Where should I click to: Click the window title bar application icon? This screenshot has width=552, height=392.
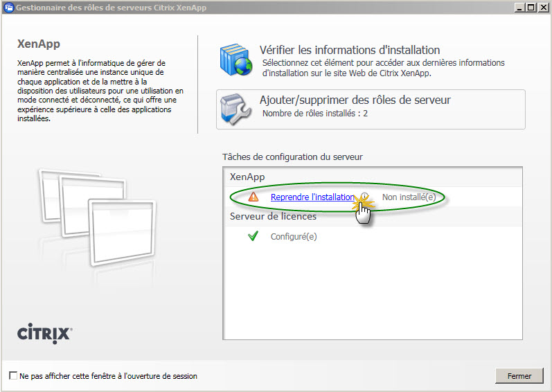[x=8, y=8]
